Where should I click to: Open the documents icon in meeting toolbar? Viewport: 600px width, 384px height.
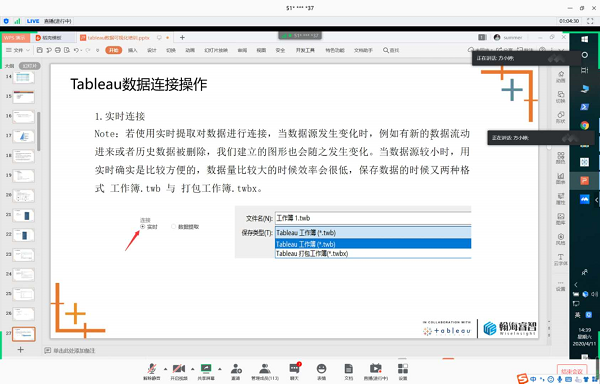click(349, 369)
